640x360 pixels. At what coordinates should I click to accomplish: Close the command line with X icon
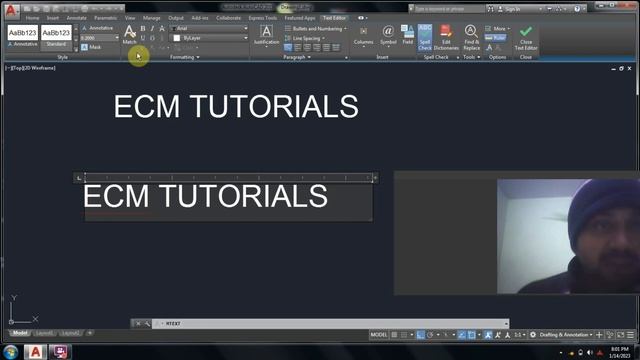click(x=138, y=324)
